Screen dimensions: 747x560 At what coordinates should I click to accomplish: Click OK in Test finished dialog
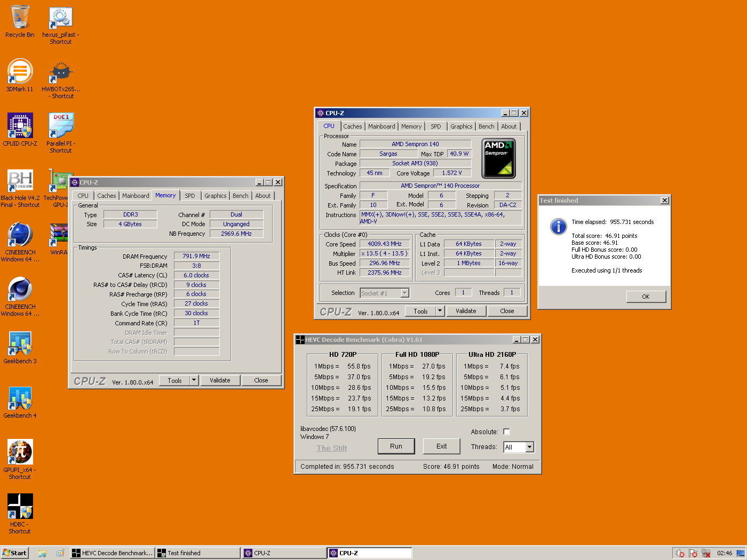point(646,297)
